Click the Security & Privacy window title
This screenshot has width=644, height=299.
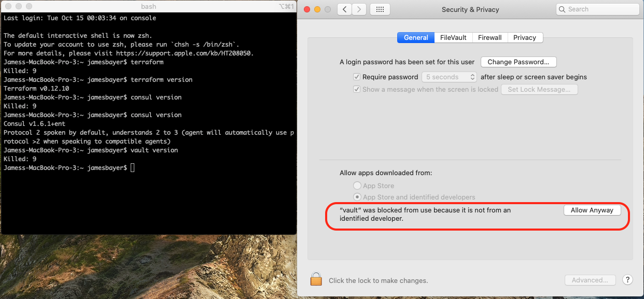click(470, 9)
